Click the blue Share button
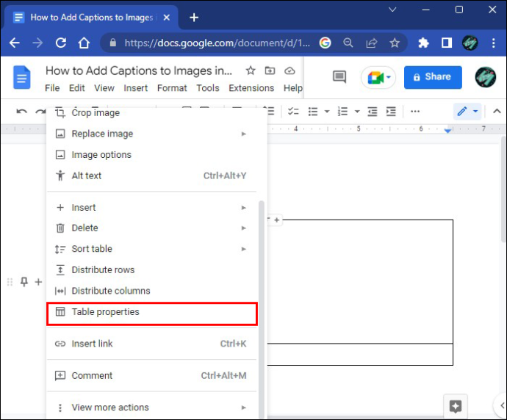This screenshot has height=420, width=507. (433, 77)
